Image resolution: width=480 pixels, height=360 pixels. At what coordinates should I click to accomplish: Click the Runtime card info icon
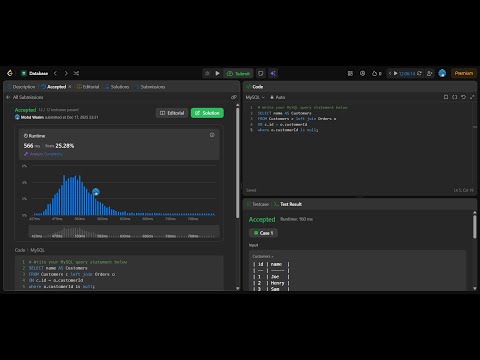[x=212, y=135]
